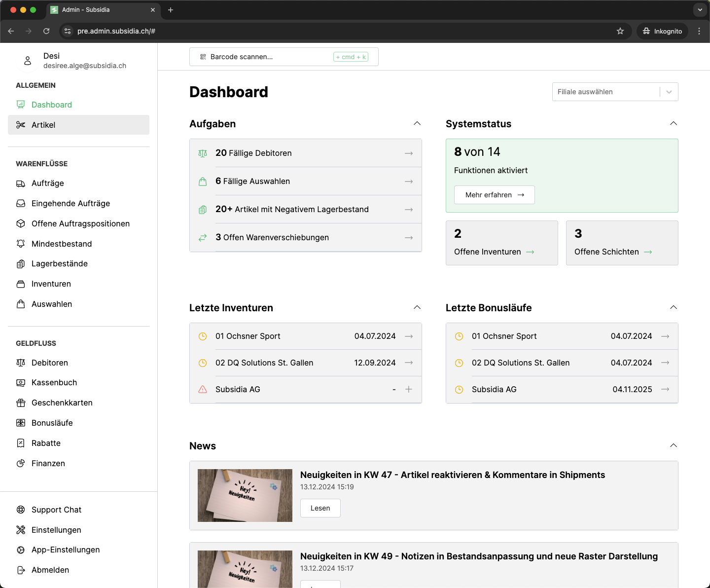Go to Kassenbuch in the sidebar

click(54, 382)
